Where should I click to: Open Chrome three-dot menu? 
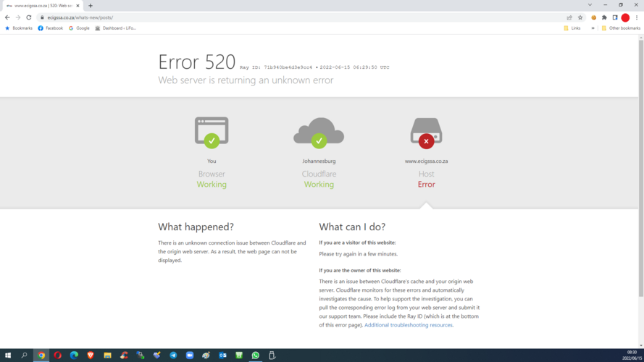point(637,17)
